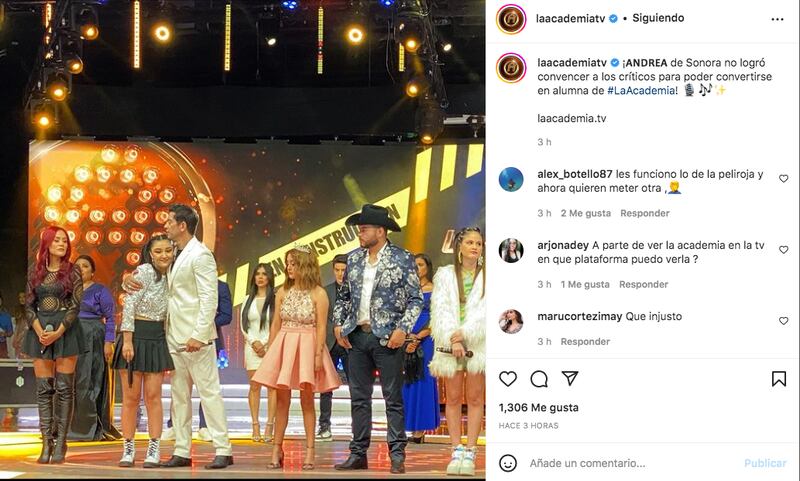The width and height of the screenshot is (800, 481).
Task: Like alex_botello87's comment
Action: (x=784, y=179)
